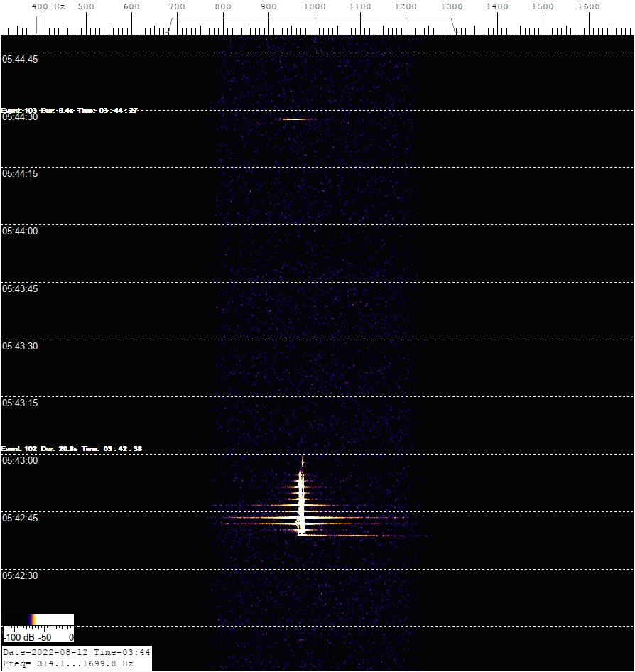
Task: Click the -100 dB scale label
Action: point(19,637)
